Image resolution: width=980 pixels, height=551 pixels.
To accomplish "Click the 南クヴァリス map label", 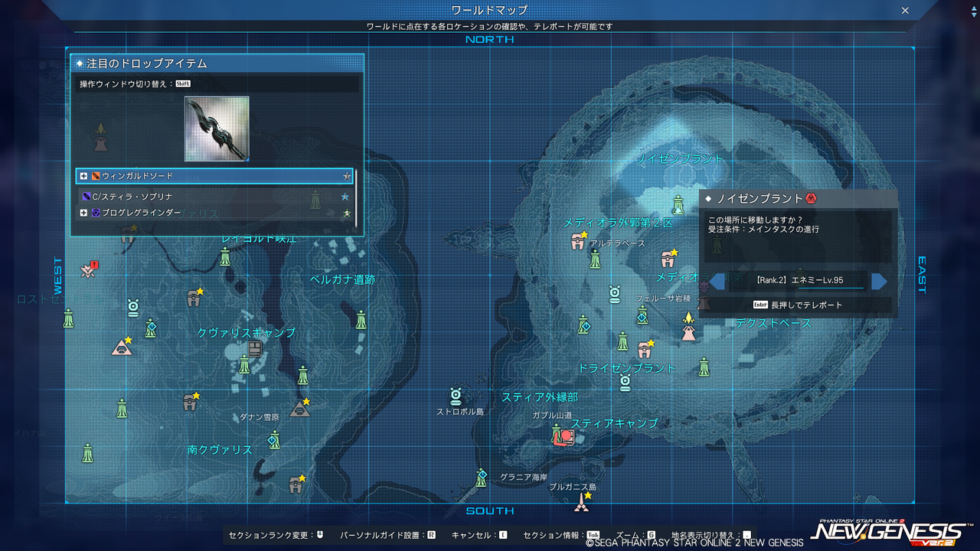I will point(220,450).
